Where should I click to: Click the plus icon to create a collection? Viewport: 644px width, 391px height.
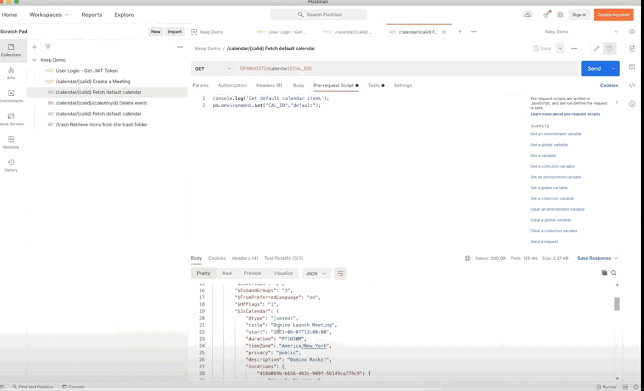[x=34, y=47]
